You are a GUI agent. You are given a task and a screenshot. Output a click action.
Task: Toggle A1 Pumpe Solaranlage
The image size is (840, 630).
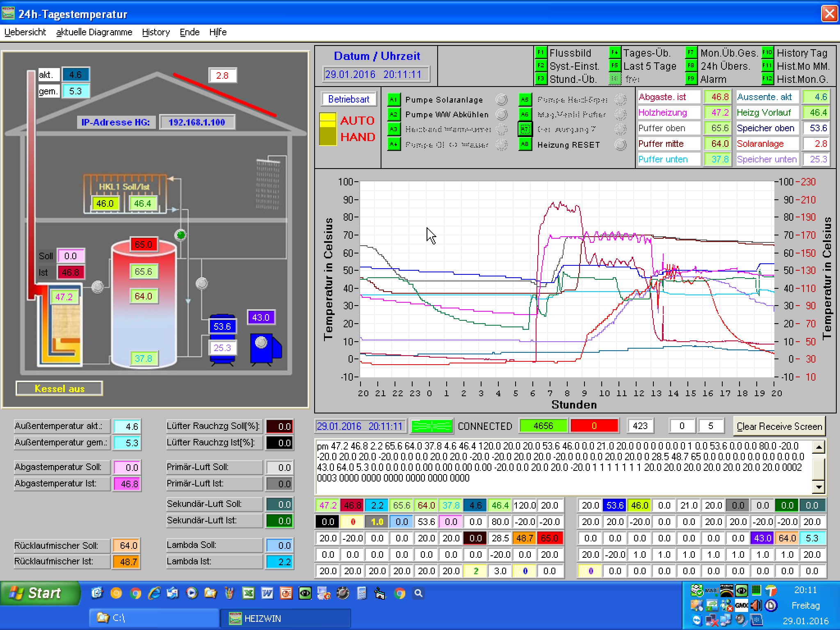click(x=393, y=100)
